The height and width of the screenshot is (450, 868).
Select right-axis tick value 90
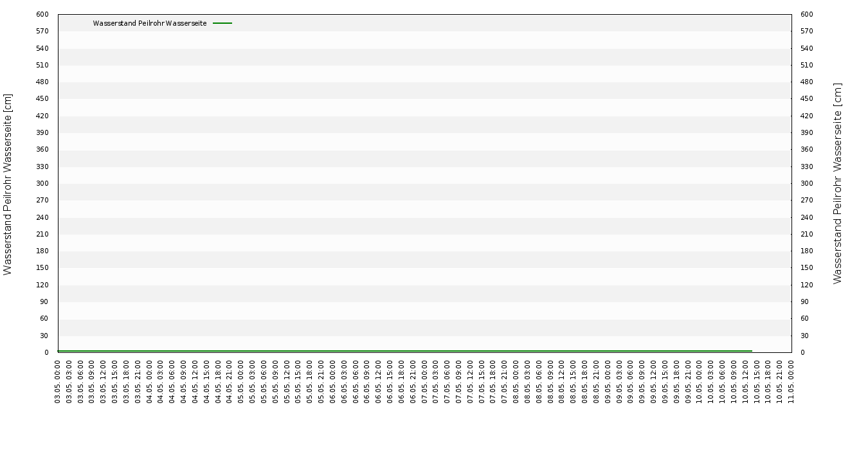[804, 301]
